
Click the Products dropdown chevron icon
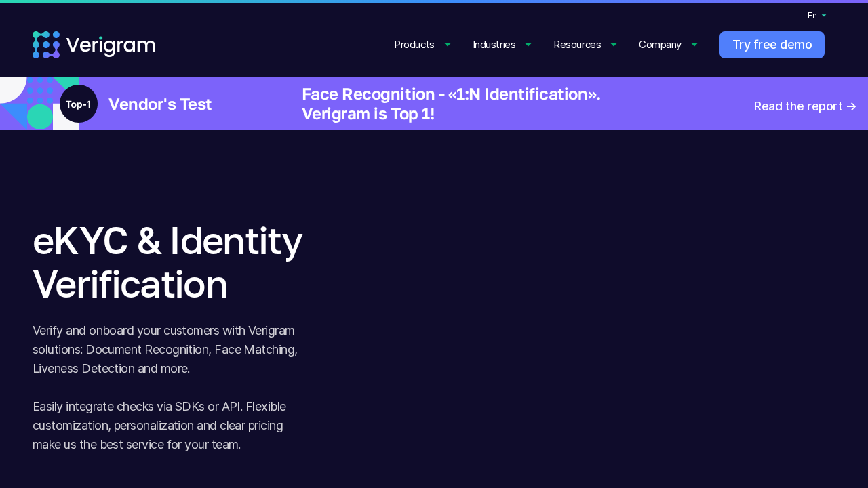pos(446,44)
